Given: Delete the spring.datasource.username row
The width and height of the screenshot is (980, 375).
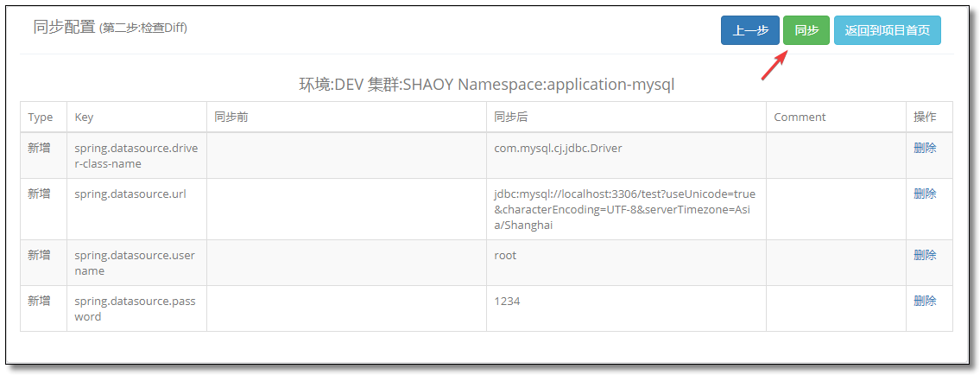Looking at the screenshot, I should pos(925,255).
